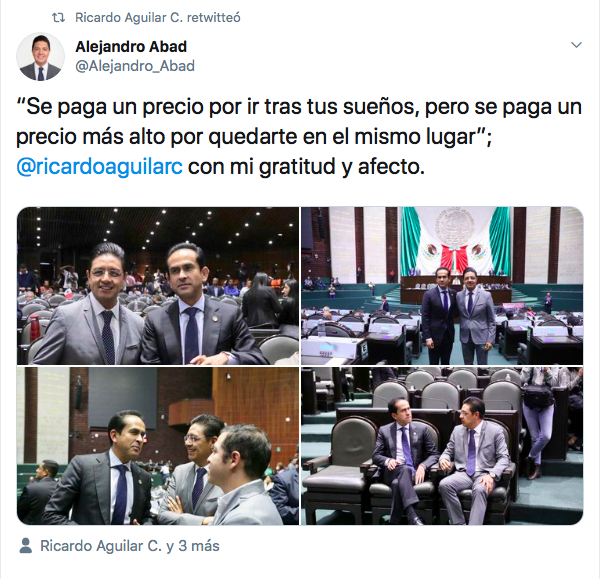Click 'con mi gratitud y afecto' text
Viewport: 614px width, 579px height.
[x=306, y=167]
